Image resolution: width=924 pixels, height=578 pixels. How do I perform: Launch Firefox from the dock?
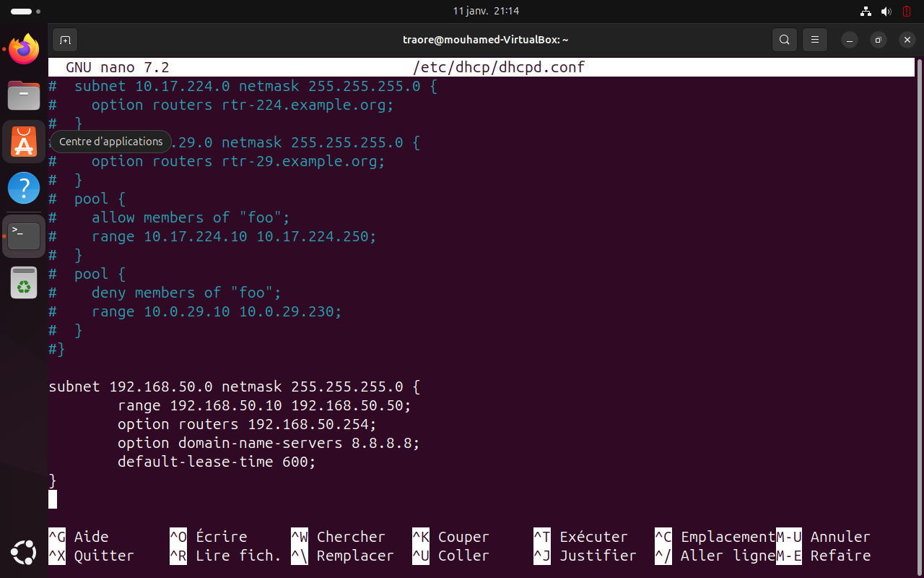pyautogui.click(x=24, y=50)
